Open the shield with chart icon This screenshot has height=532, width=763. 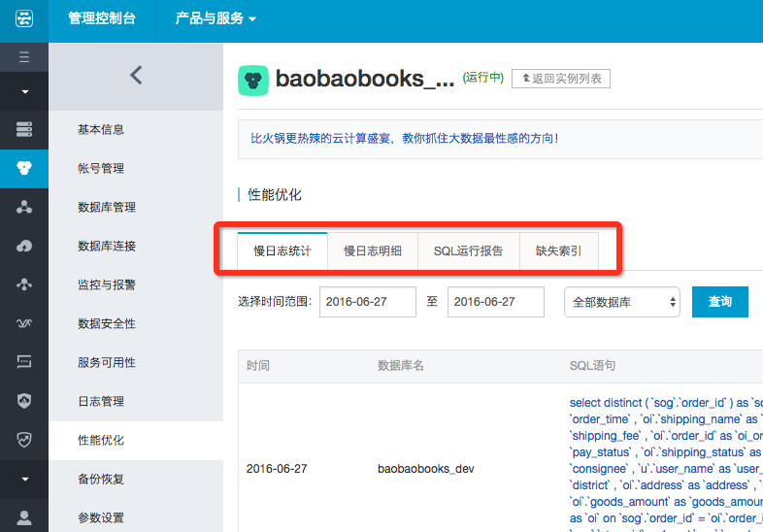[24, 440]
